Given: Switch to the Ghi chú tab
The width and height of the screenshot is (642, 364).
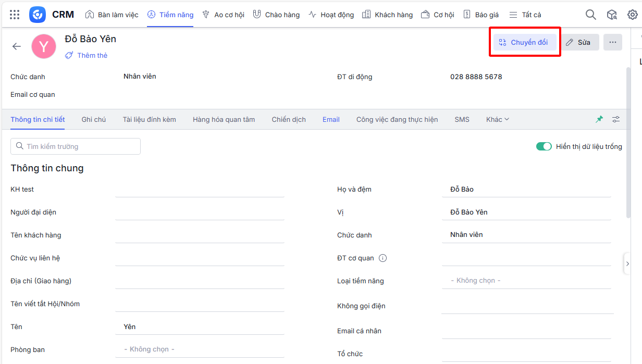Looking at the screenshot, I should point(93,119).
